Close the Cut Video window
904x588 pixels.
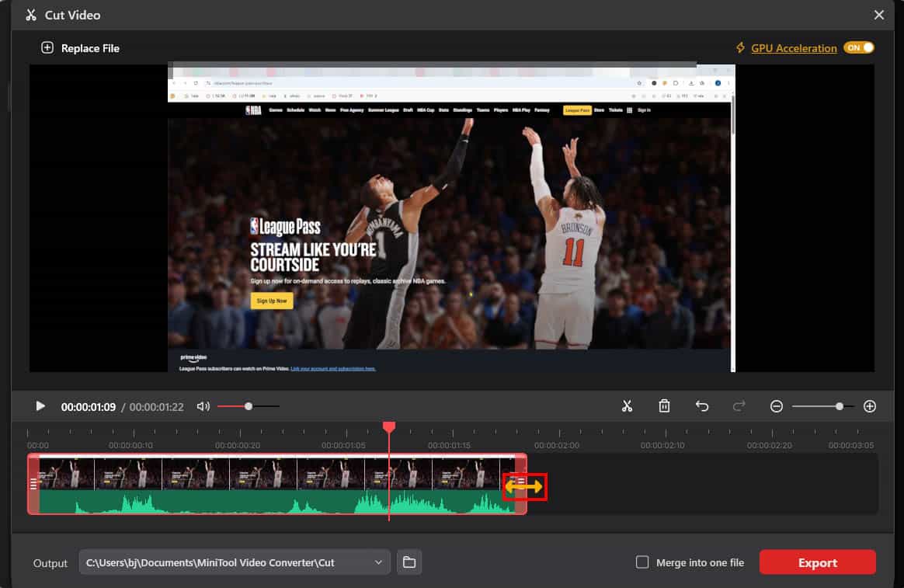878,15
